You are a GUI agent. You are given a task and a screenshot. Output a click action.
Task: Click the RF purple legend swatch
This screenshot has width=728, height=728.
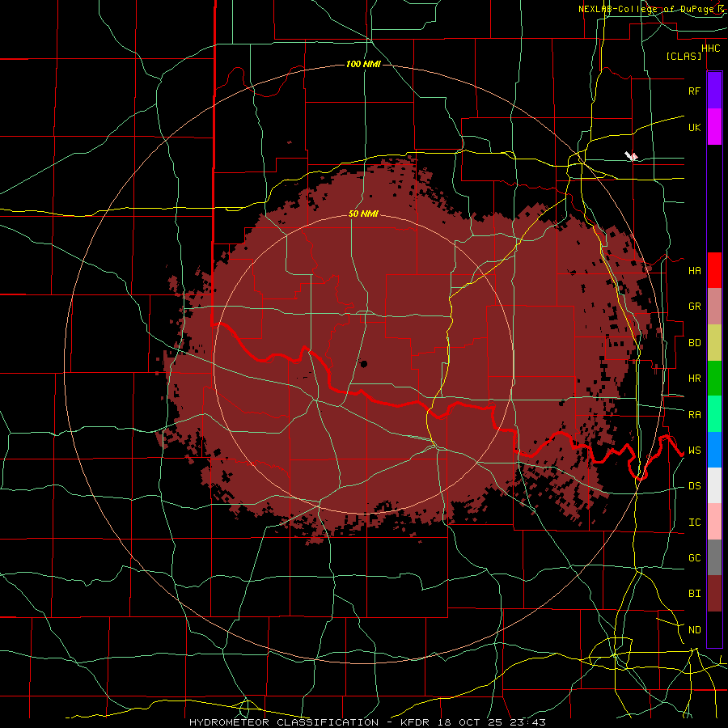(x=714, y=90)
